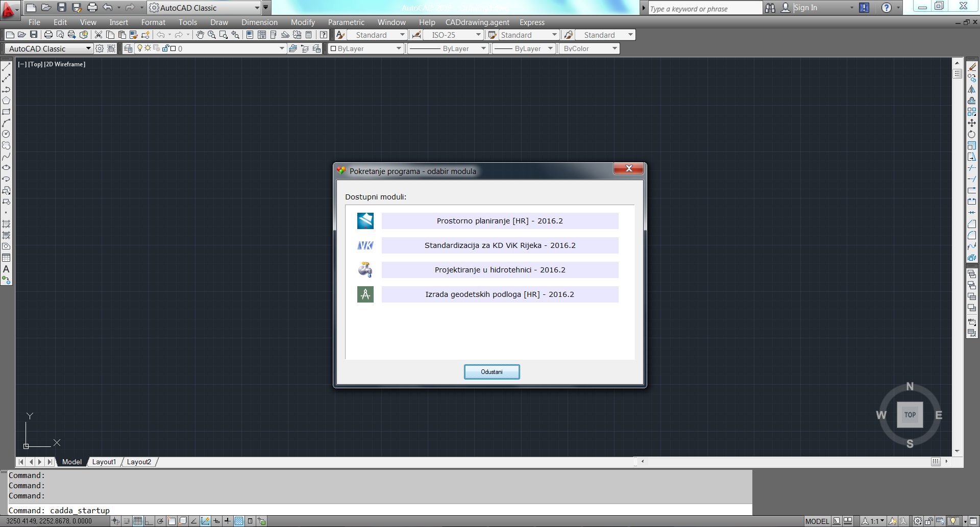Image resolution: width=980 pixels, height=527 pixels.
Task: Click Save in the Quick Access toolbar
Action: click(62, 7)
